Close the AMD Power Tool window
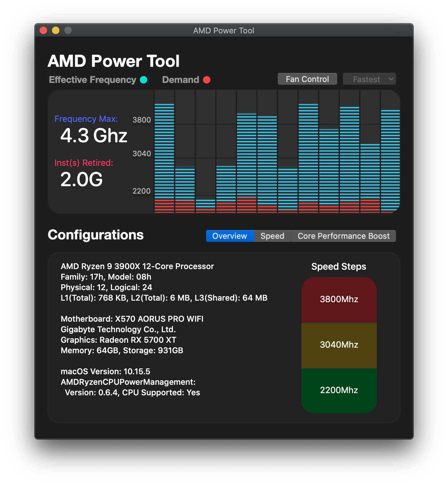 [43, 30]
